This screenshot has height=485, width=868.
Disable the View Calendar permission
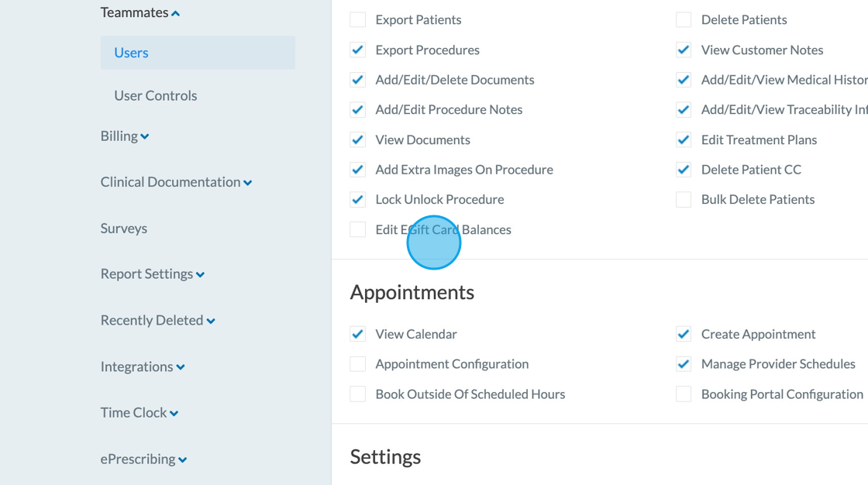point(358,335)
